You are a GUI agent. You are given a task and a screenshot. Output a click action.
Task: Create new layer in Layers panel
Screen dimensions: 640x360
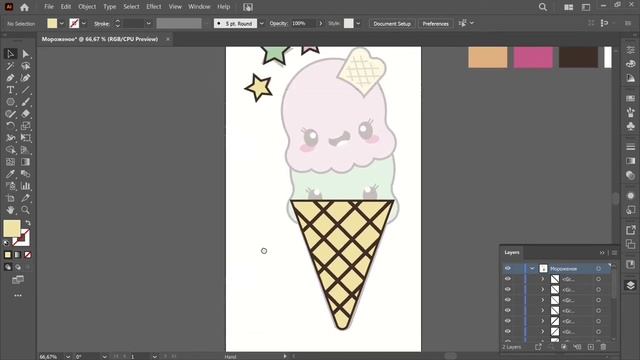point(591,347)
